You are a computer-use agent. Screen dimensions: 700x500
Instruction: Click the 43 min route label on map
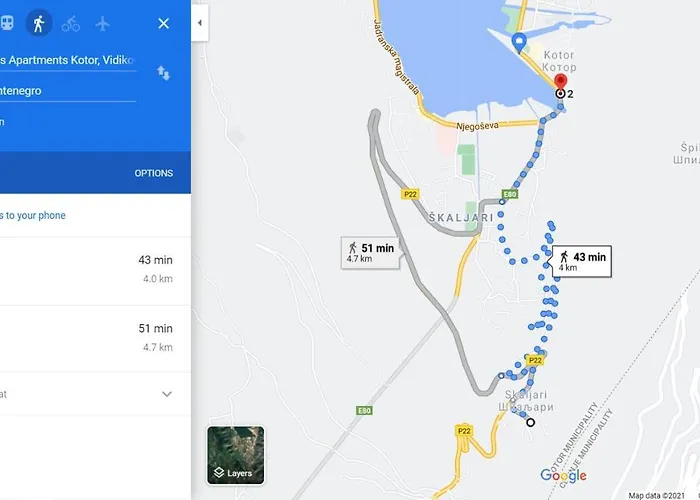pos(582,262)
